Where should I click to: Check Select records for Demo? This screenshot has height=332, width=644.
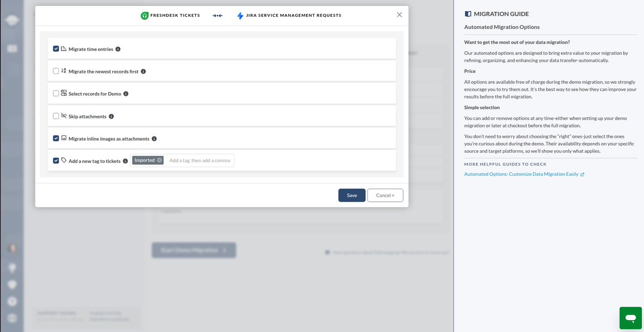(56, 93)
